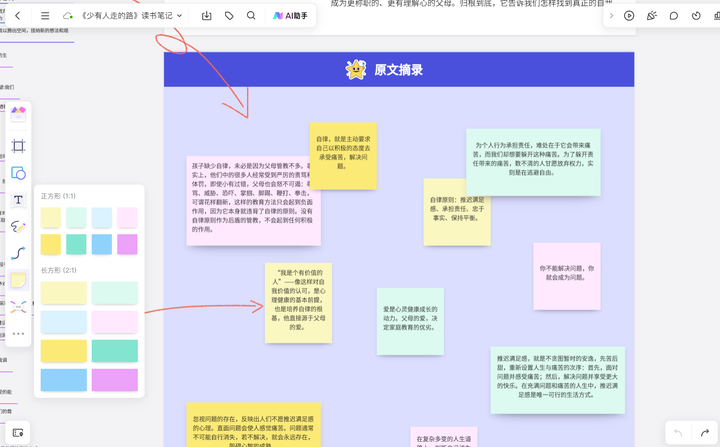Image resolution: width=720 pixels, height=447 pixels.
Task: Click the undo arrow
Action: (x=678, y=432)
